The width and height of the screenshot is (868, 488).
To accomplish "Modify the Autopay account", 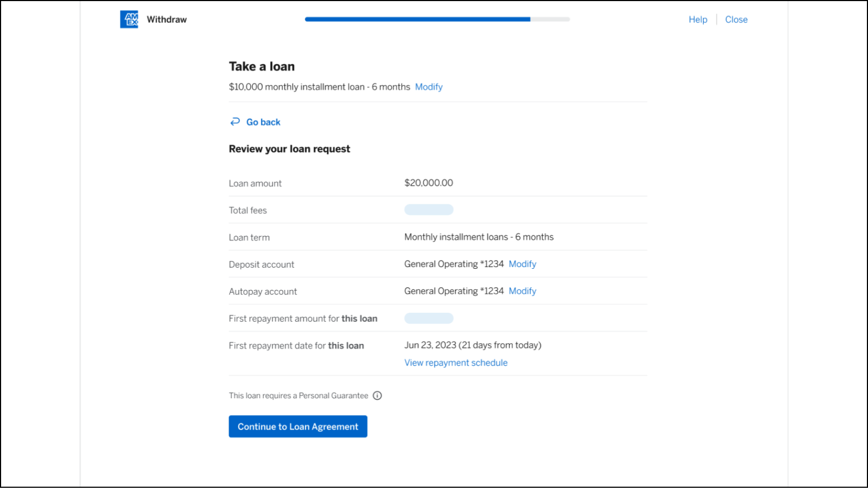I will [522, 291].
